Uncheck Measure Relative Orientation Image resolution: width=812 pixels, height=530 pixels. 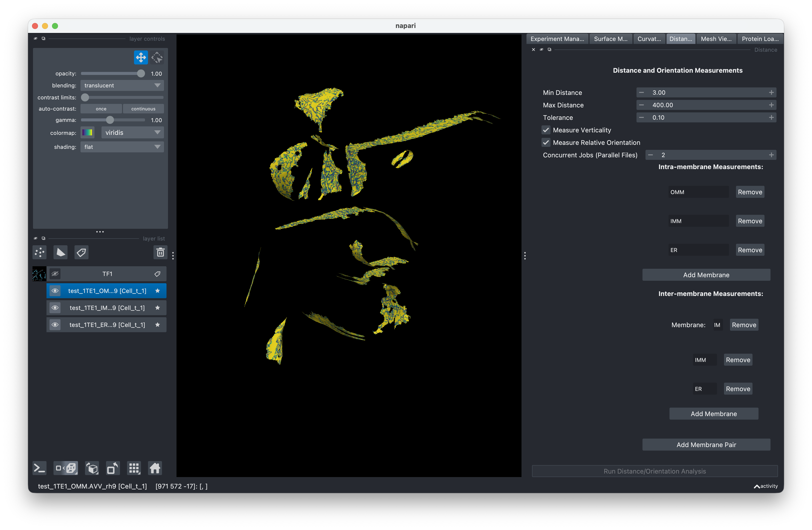[546, 143]
